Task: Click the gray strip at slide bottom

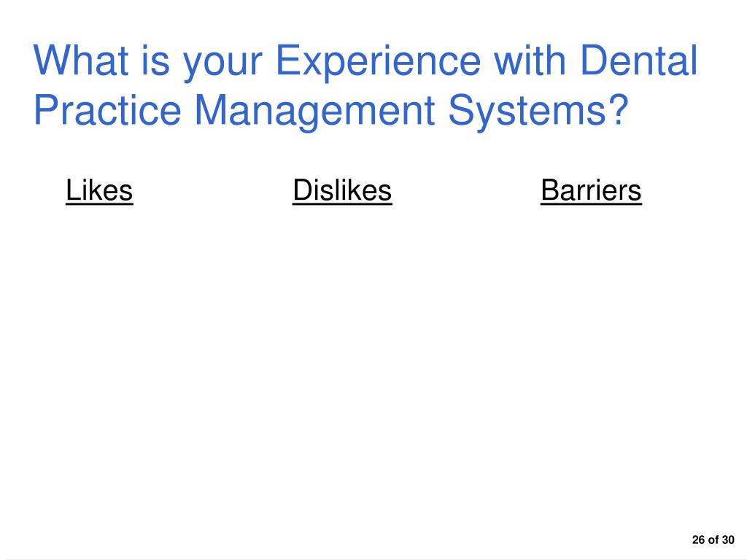Action: pos(373,558)
